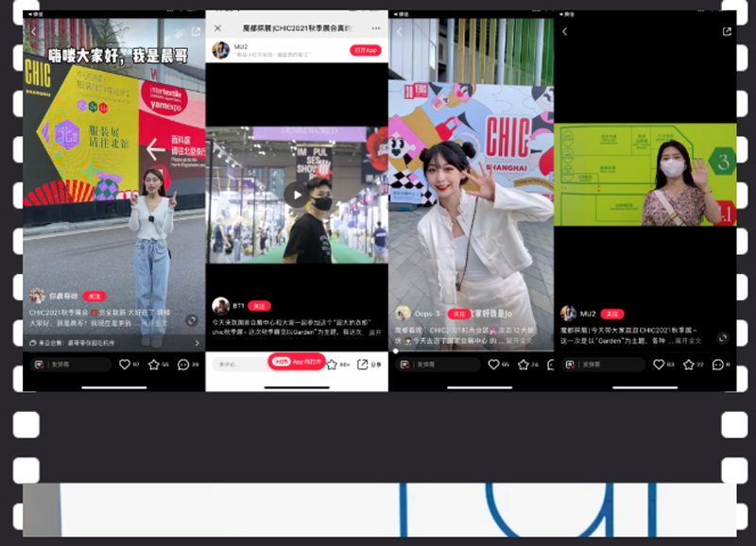Viewport: 756px width, 546px height.
Task: Tap the 你晨哥 video of woman pointing
Action: pyautogui.click(x=114, y=184)
